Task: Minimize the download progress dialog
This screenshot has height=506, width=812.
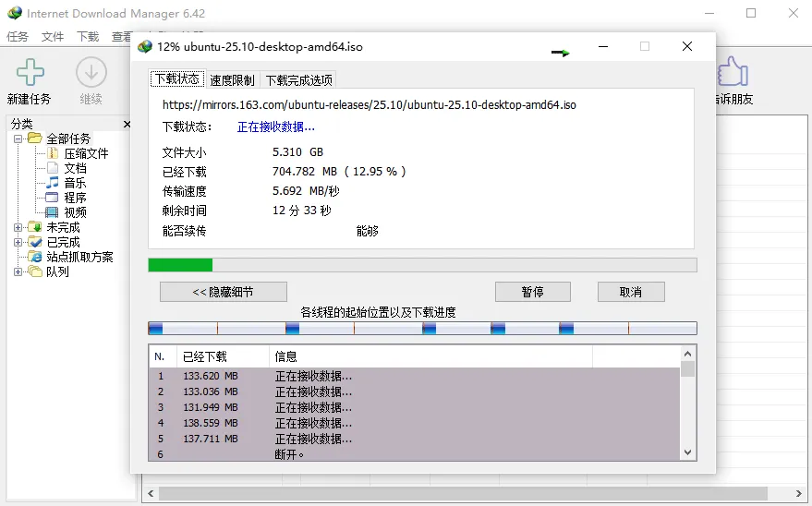Action: [x=603, y=46]
